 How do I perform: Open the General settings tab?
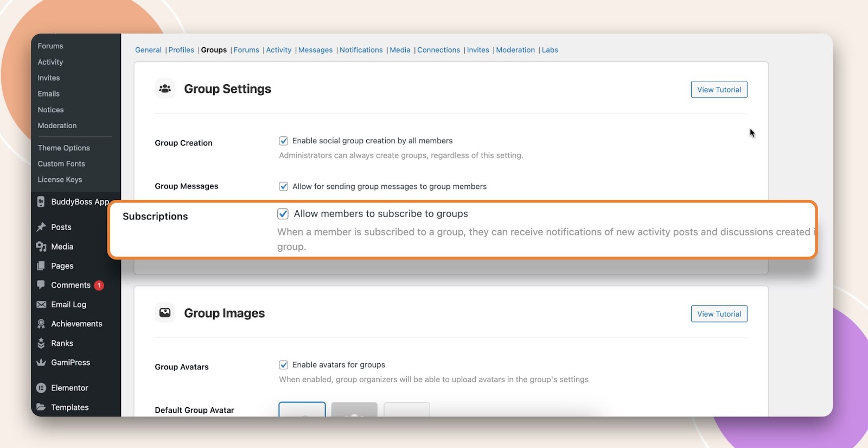148,50
